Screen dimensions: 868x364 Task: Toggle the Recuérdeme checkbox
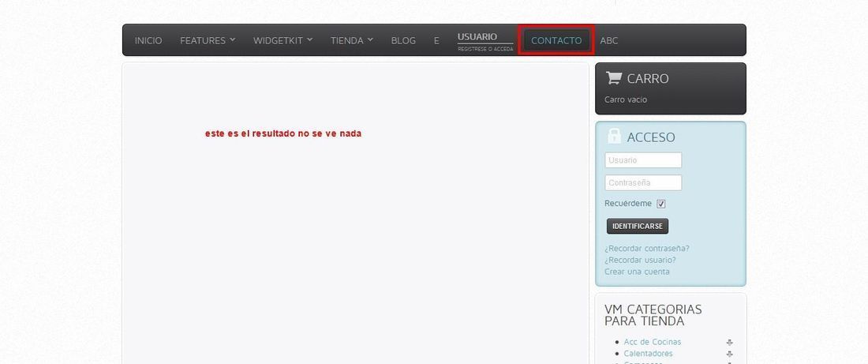[x=661, y=204]
